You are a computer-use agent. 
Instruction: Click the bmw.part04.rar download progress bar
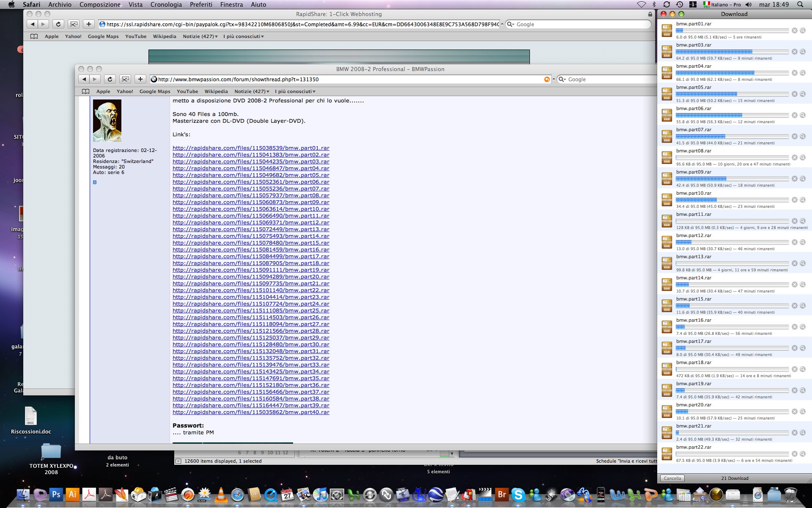pos(732,73)
